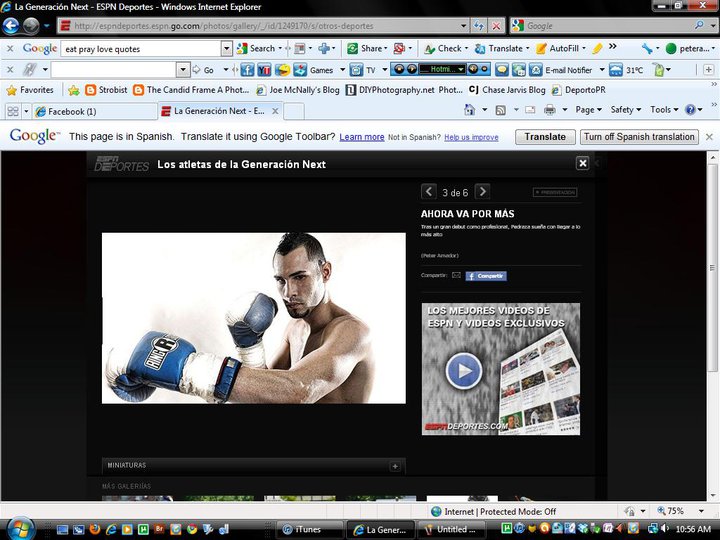Open the Page menu dropdown

(589, 110)
